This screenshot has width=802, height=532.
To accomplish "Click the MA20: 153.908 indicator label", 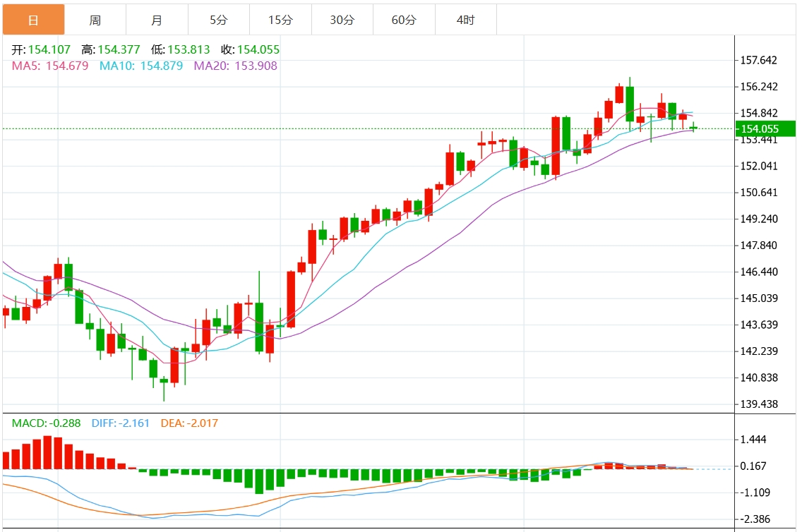I will 235,66.
